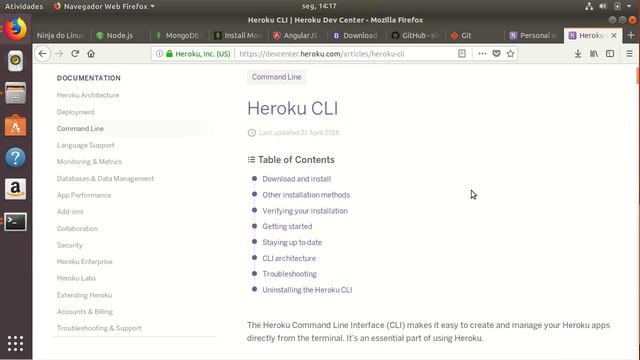Open Navegador Web Firefox app menu

click(x=104, y=6)
